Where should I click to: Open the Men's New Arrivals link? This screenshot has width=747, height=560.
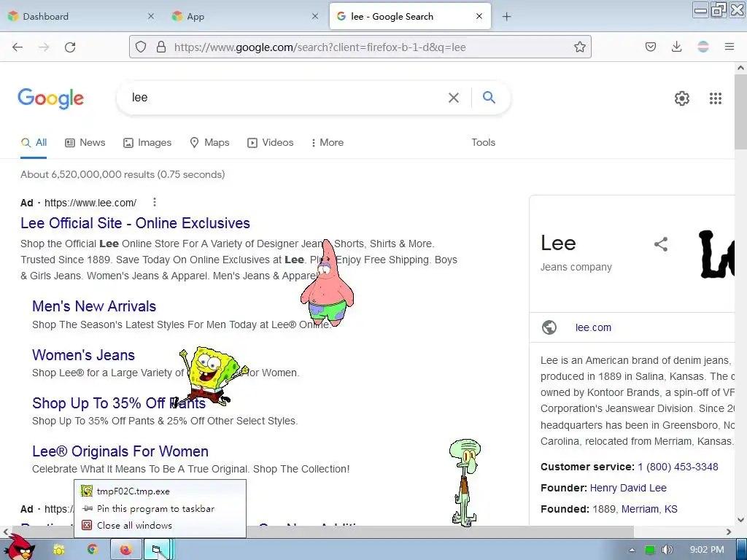click(94, 306)
